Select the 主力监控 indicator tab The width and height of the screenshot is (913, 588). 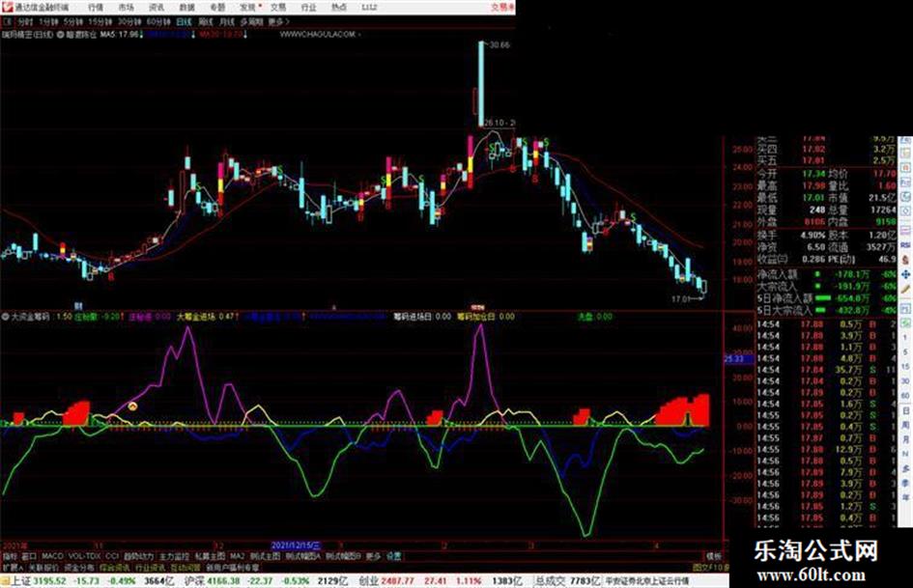click(x=175, y=556)
